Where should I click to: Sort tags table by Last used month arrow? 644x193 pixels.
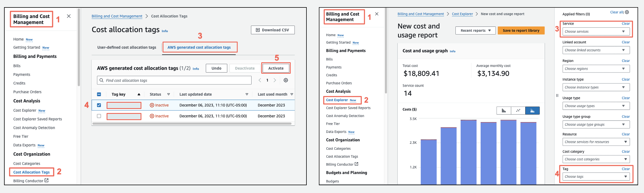tap(292, 94)
